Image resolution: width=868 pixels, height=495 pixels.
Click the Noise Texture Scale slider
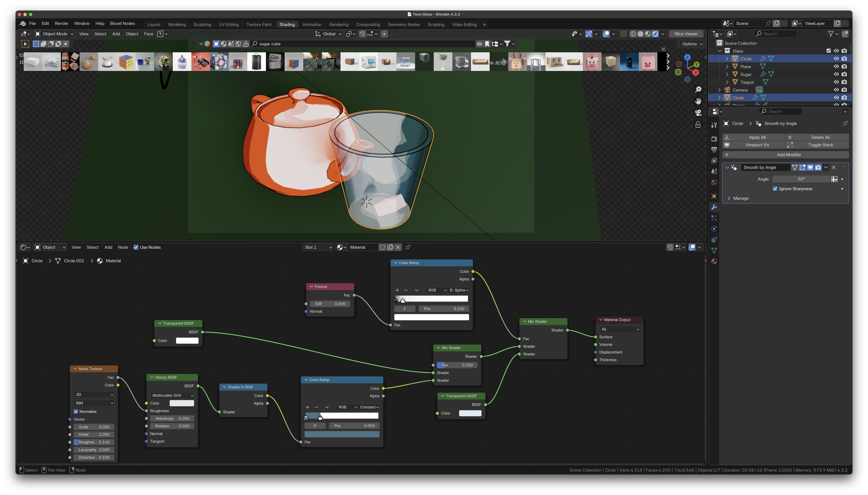[94, 427]
